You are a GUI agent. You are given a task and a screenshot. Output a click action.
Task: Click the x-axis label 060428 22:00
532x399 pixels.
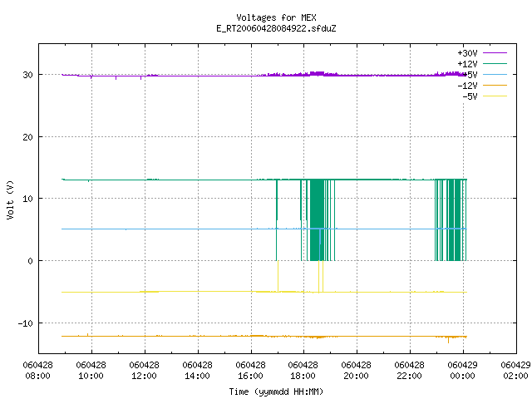410,371
